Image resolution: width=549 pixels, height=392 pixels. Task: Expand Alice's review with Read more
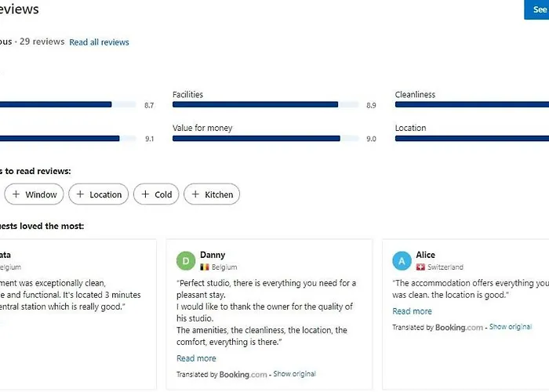[412, 311]
